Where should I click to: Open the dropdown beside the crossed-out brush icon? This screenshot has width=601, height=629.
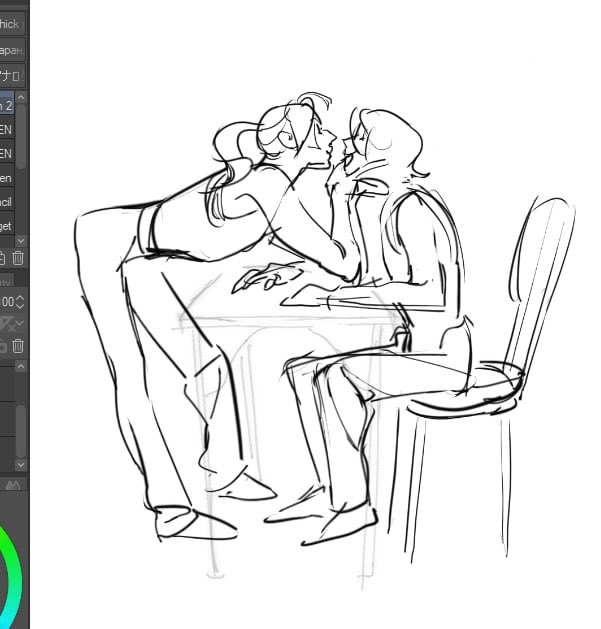(x=20, y=323)
